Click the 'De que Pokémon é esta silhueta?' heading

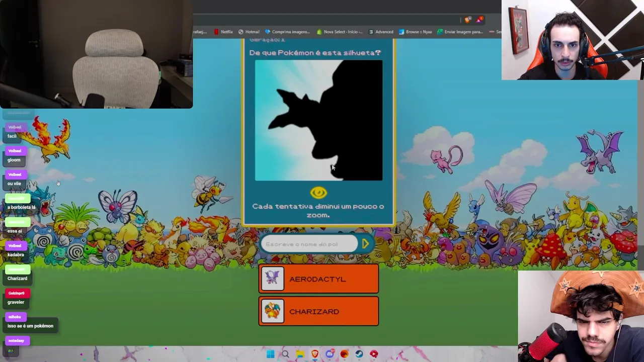tap(315, 53)
